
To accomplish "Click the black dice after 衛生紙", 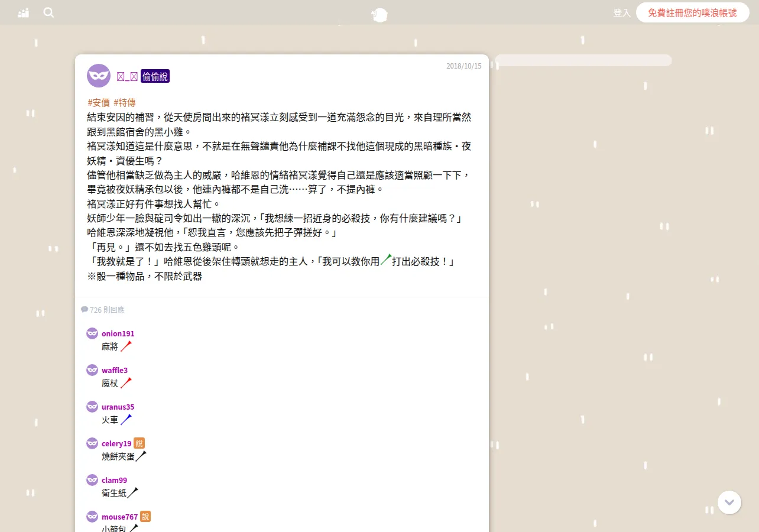I will tap(133, 493).
